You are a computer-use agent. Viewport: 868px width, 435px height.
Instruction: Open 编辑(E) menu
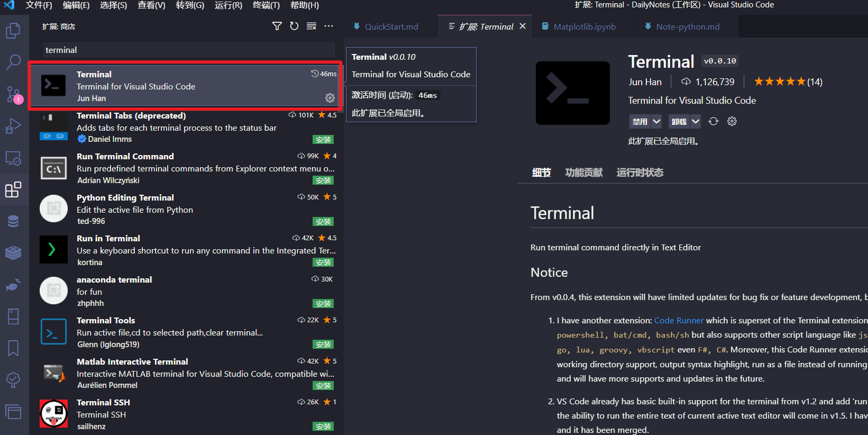point(76,5)
